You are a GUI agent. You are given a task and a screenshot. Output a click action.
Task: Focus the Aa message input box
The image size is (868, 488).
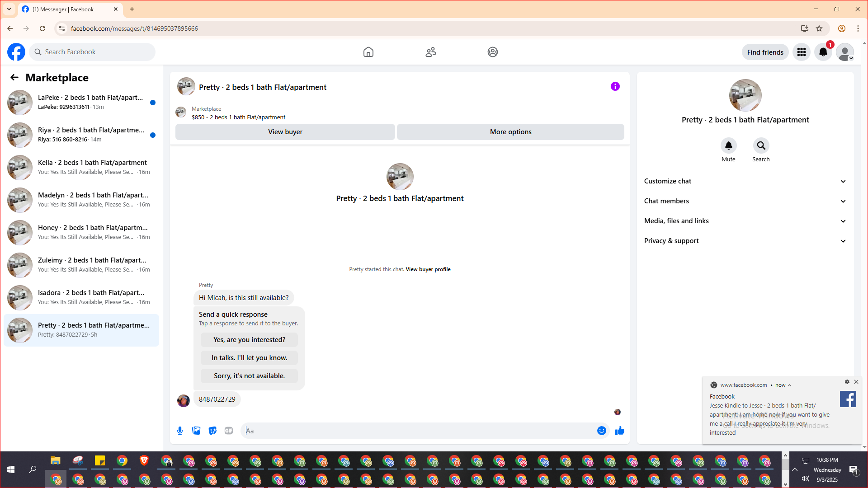pyautogui.click(x=418, y=431)
